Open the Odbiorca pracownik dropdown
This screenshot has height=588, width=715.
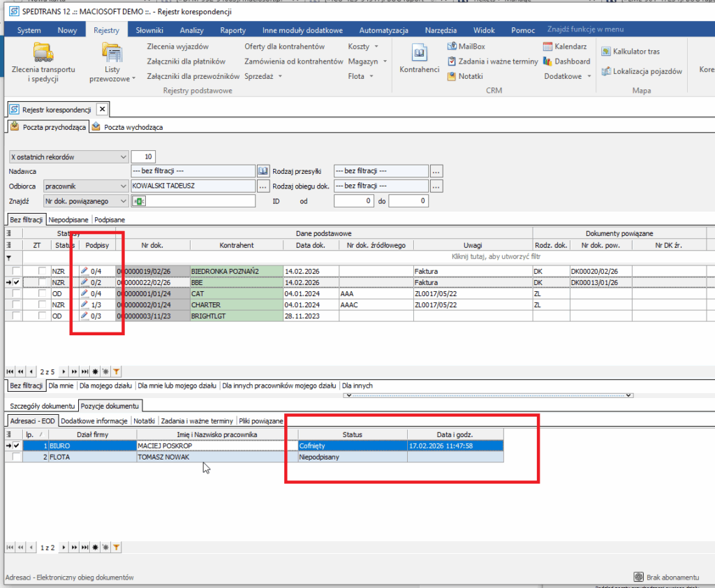click(123, 186)
